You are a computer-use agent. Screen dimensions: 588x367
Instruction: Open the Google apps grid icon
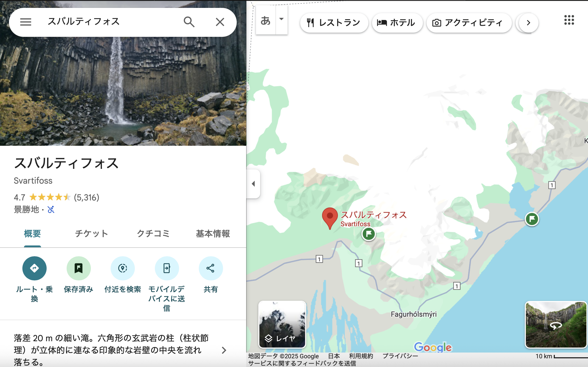pyautogui.click(x=569, y=20)
